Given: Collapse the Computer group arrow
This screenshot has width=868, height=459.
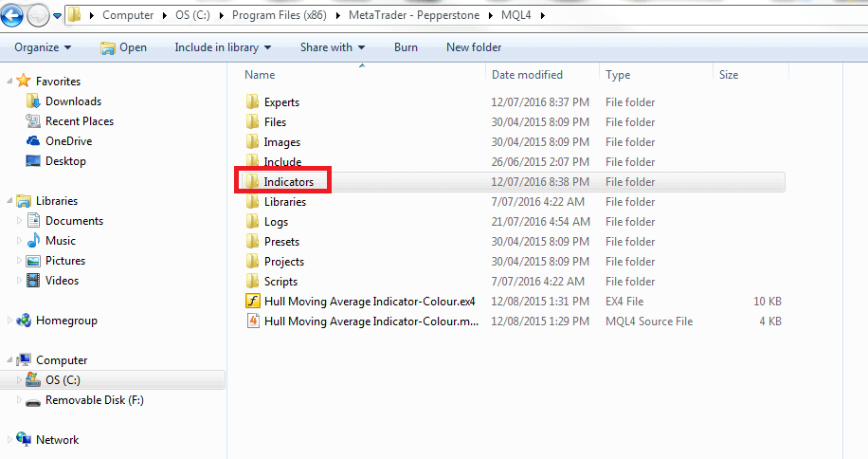Looking at the screenshot, I should click(9, 360).
